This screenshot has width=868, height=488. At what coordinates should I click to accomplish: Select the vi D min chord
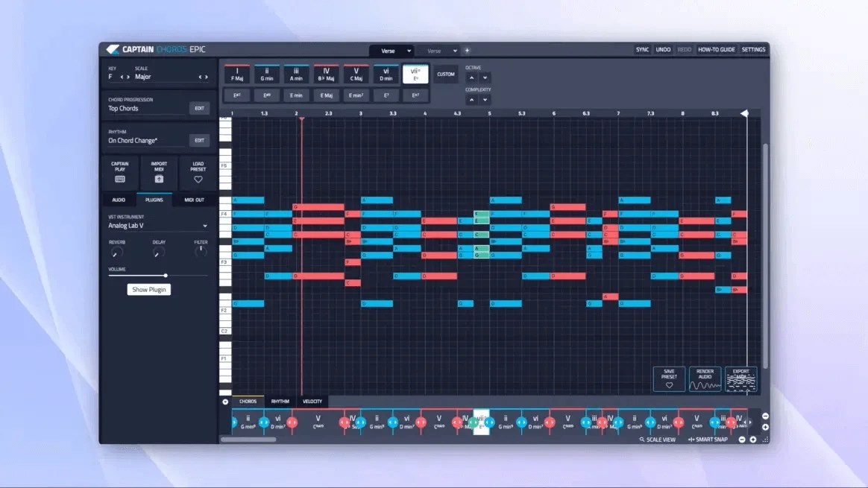[386, 75]
